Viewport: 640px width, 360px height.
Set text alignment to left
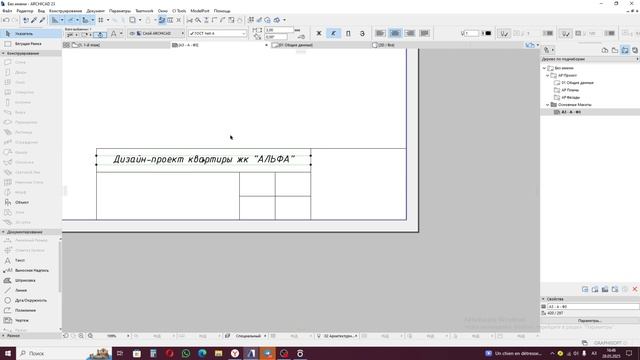(x=380, y=33)
